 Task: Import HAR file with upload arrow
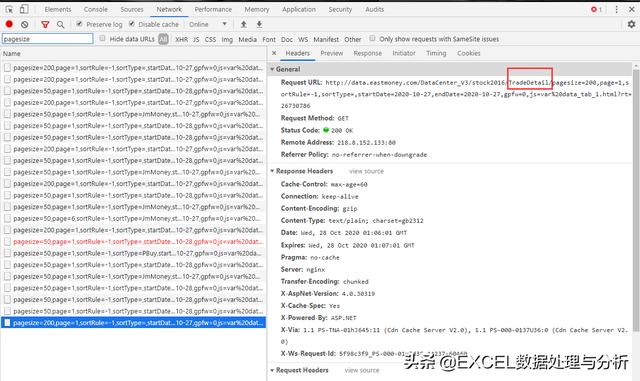tap(244, 25)
